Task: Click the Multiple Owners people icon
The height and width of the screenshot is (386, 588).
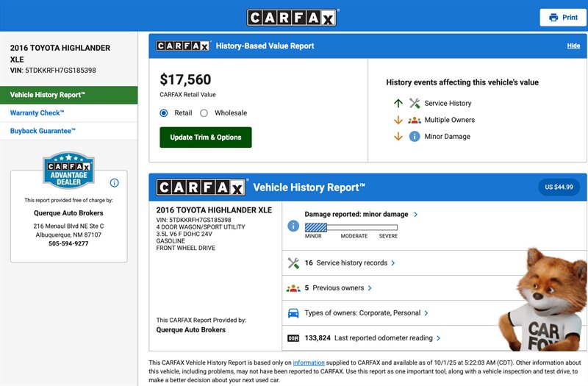Action: tap(415, 120)
